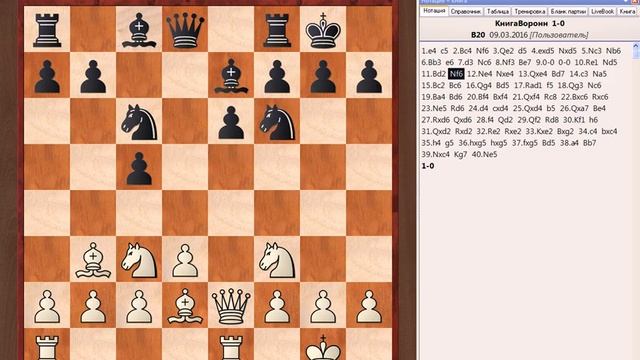Select the white bishop on b3
The image size is (640, 360).
tap(93, 260)
